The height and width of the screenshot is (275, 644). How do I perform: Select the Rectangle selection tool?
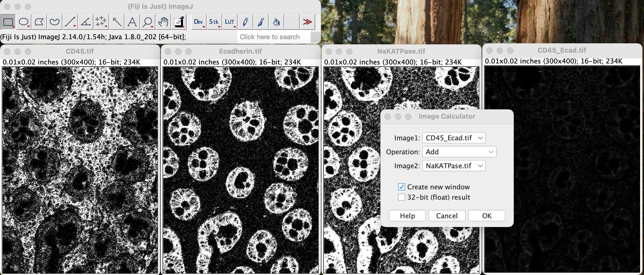pyautogui.click(x=8, y=22)
